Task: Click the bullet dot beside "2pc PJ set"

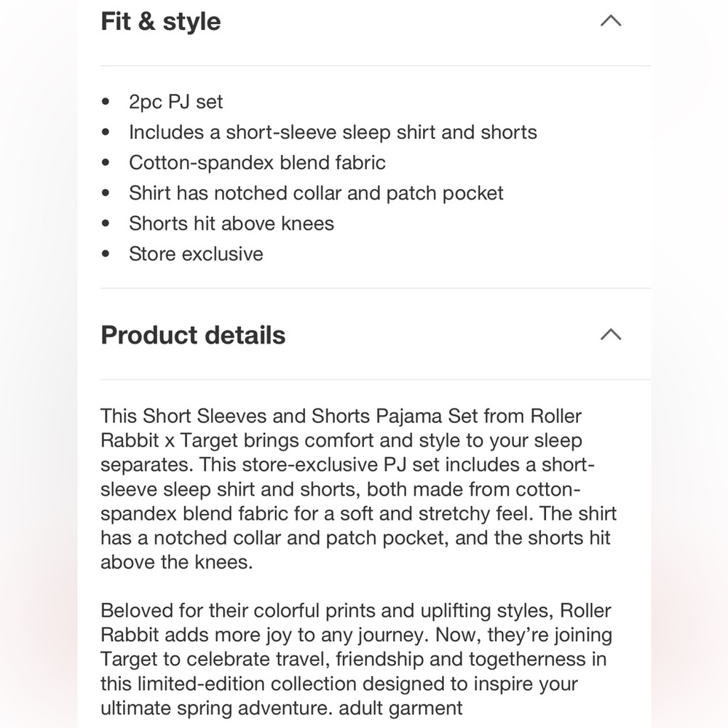Action: point(106,102)
